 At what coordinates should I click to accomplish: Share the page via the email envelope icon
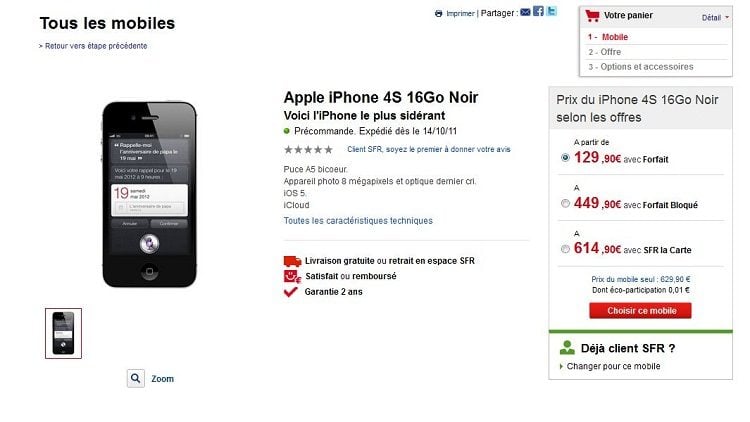coord(525,12)
